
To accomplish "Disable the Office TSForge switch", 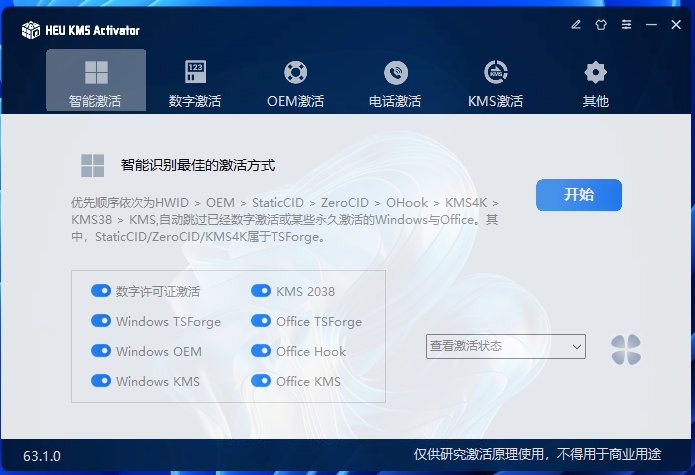I will (x=261, y=321).
